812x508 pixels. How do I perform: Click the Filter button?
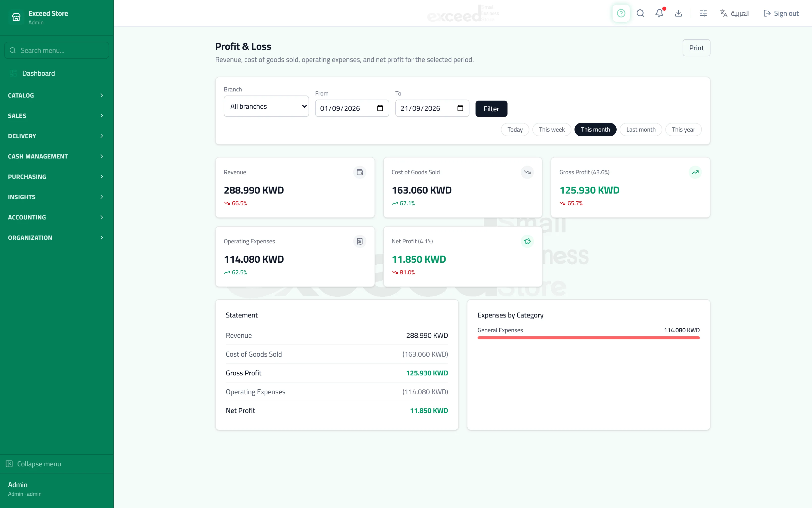pyautogui.click(x=491, y=109)
